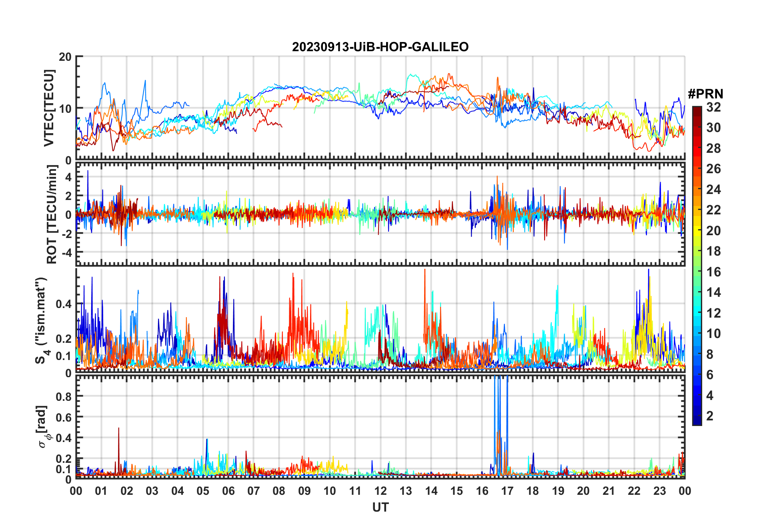
Task: Select colorbar tick label 30
Action: click(x=713, y=128)
